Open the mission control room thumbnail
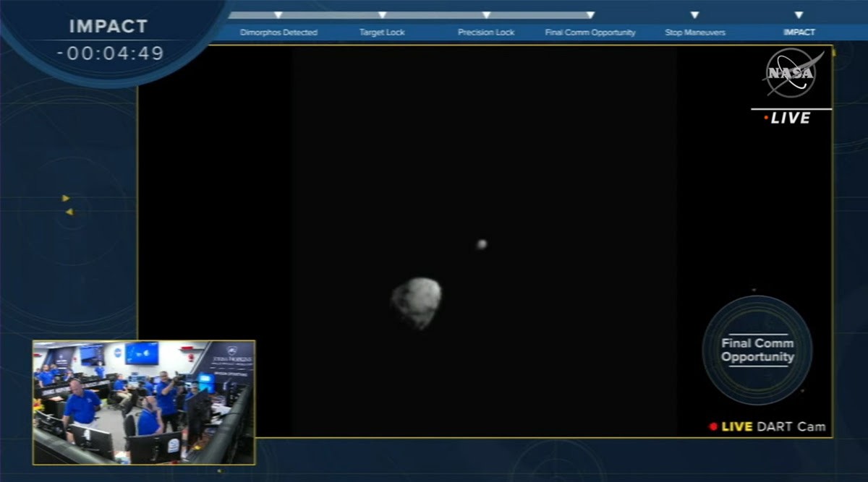This screenshot has height=482, width=868. [x=144, y=403]
